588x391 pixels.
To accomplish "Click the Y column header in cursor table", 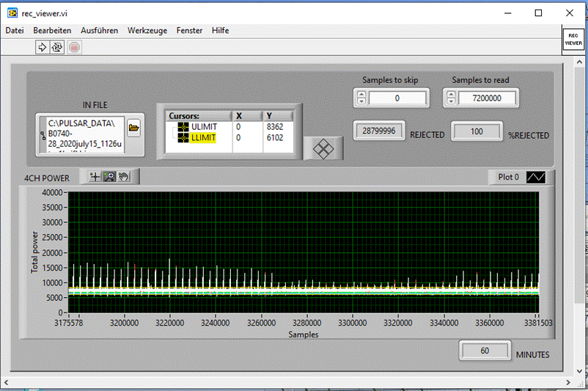I will [x=278, y=116].
